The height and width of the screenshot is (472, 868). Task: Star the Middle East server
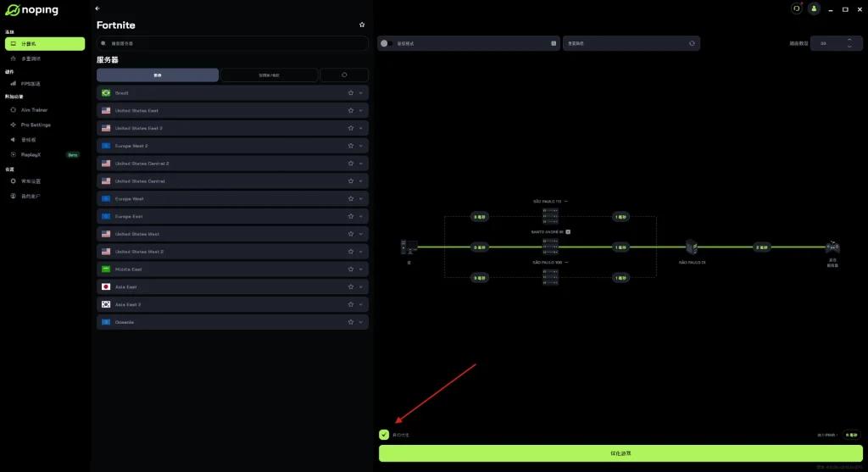[350, 269]
